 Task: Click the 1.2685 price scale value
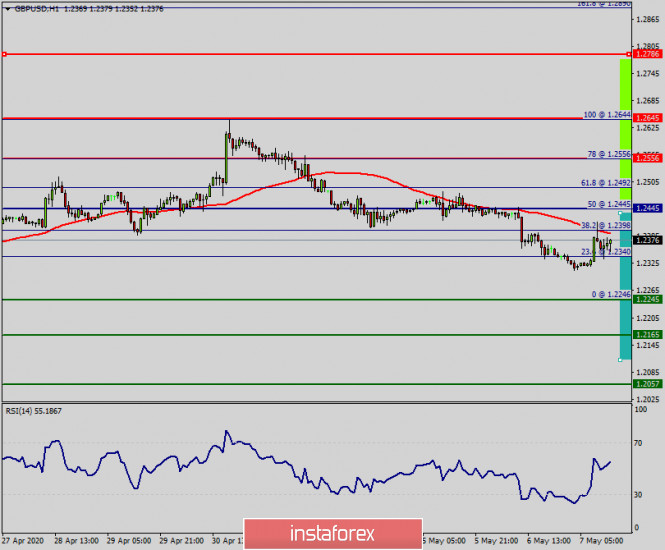(648, 101)
